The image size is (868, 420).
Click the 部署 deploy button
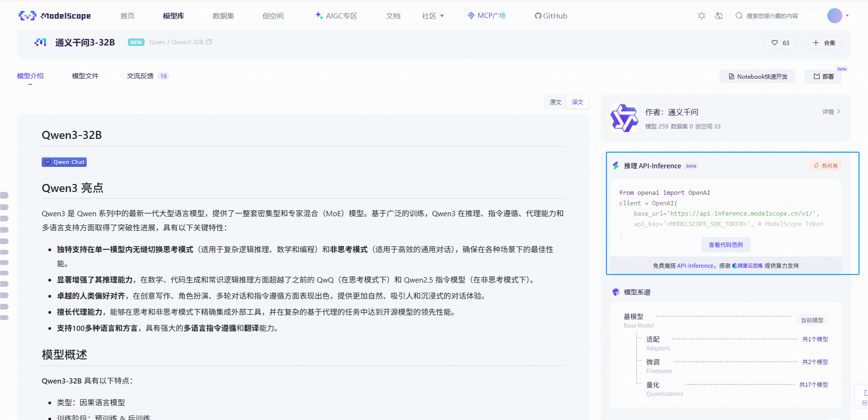823,76
